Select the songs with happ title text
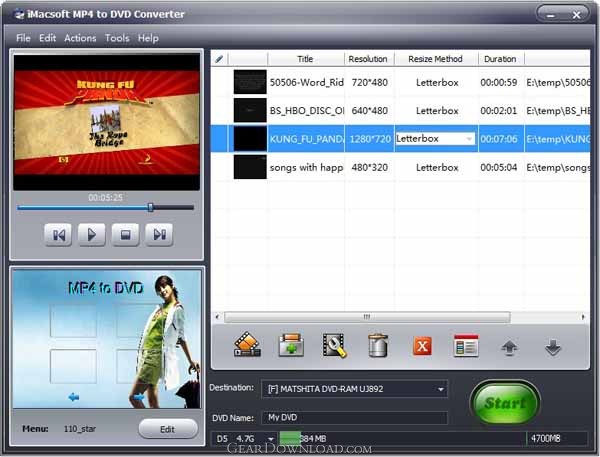 click(x=307, y=167)
